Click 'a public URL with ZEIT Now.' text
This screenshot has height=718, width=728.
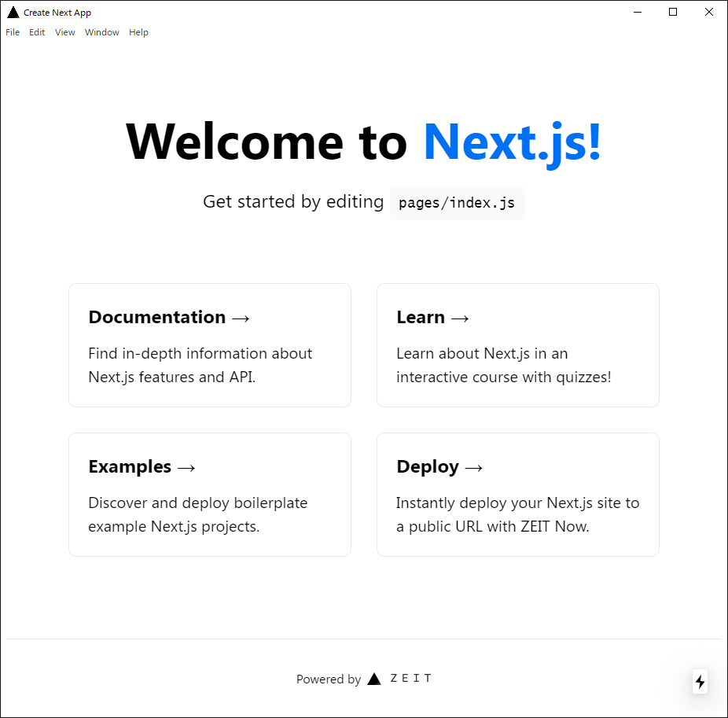pyautogui.click(x=493, y=527)
